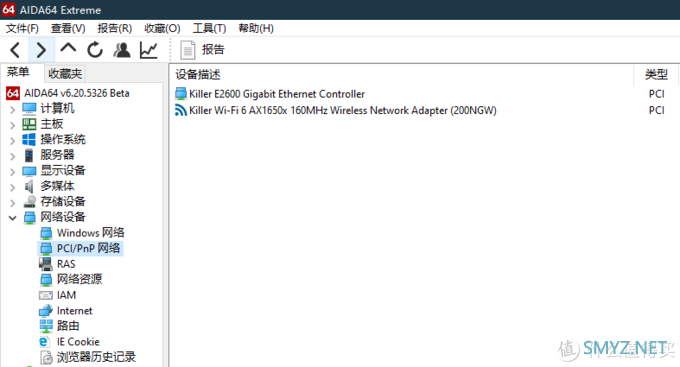Click the 浏览器历史记录 history icon
680x367 pixels.
click(x=46, y=357)
